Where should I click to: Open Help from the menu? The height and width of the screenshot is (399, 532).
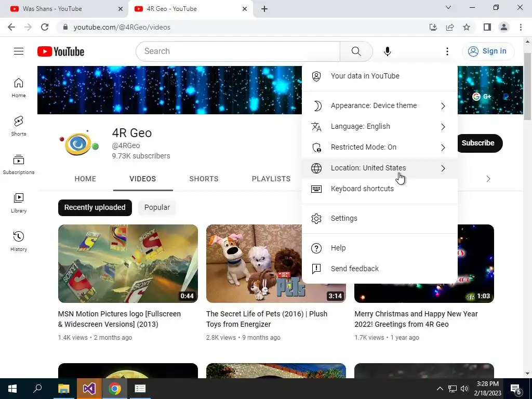pos(380,248)
